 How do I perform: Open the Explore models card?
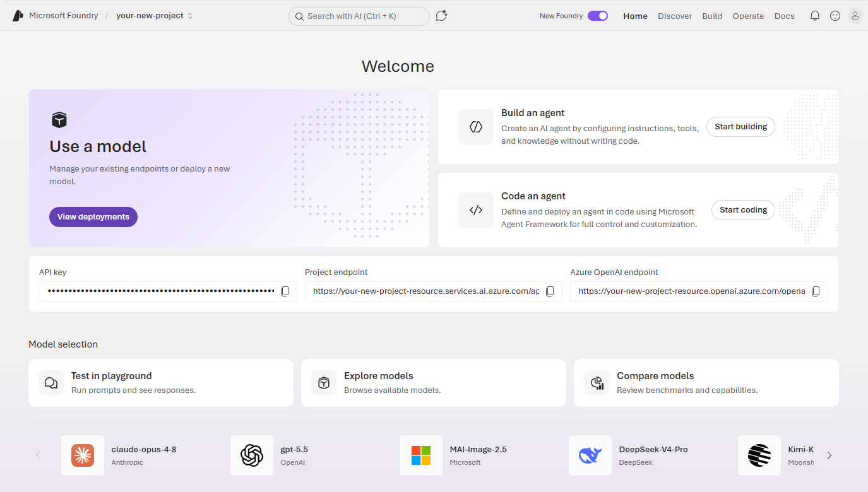point(434,383)
